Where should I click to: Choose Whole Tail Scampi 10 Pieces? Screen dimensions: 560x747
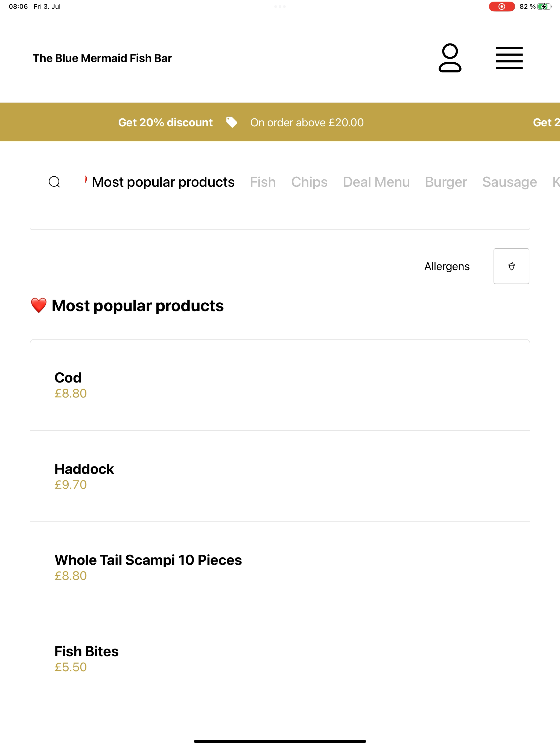(280, 567)
